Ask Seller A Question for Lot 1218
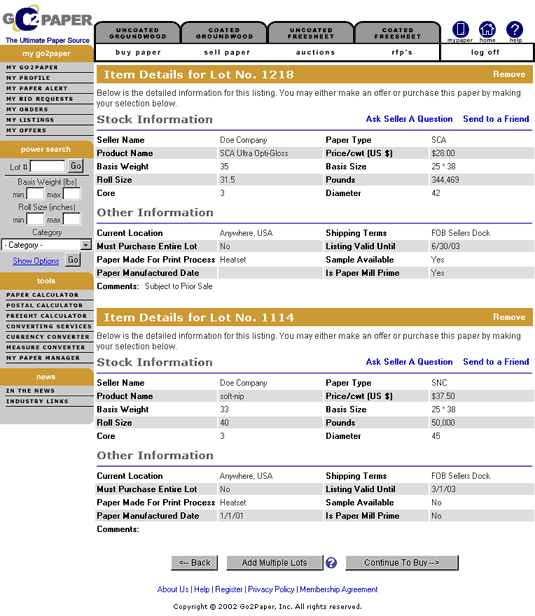The height and width of the screenshot is (616, 535). pos(409,119)
